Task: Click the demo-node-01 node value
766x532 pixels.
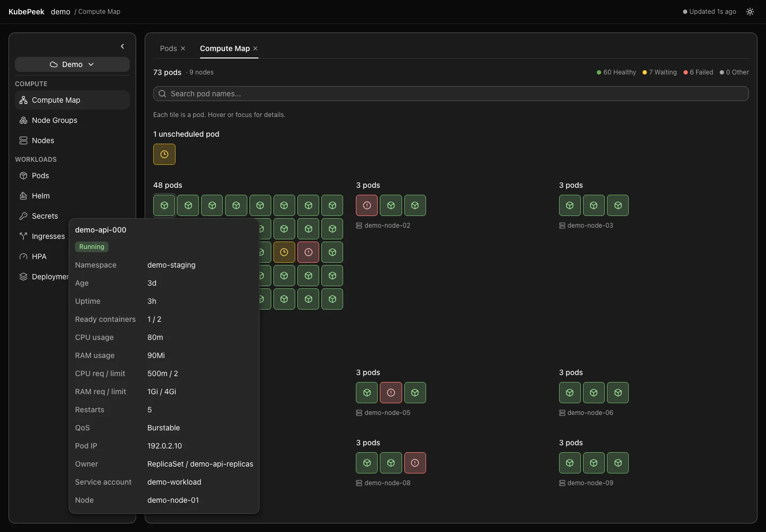Action: [x=173, y=500]
